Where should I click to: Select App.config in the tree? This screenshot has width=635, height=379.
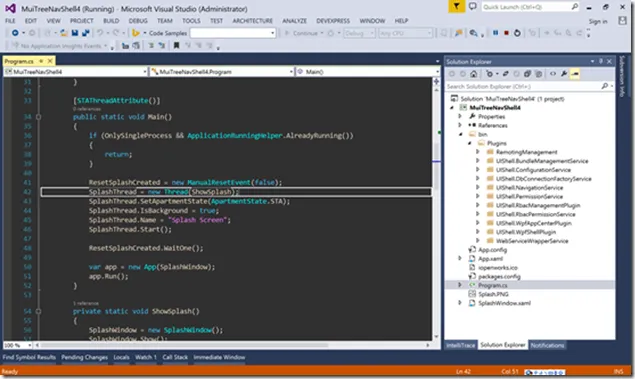click(492, 250)
